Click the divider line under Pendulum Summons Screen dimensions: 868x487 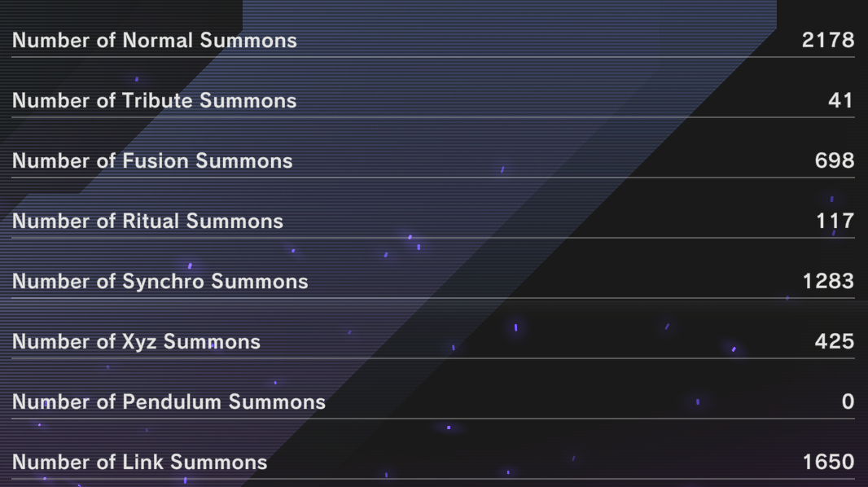(433, 419)
